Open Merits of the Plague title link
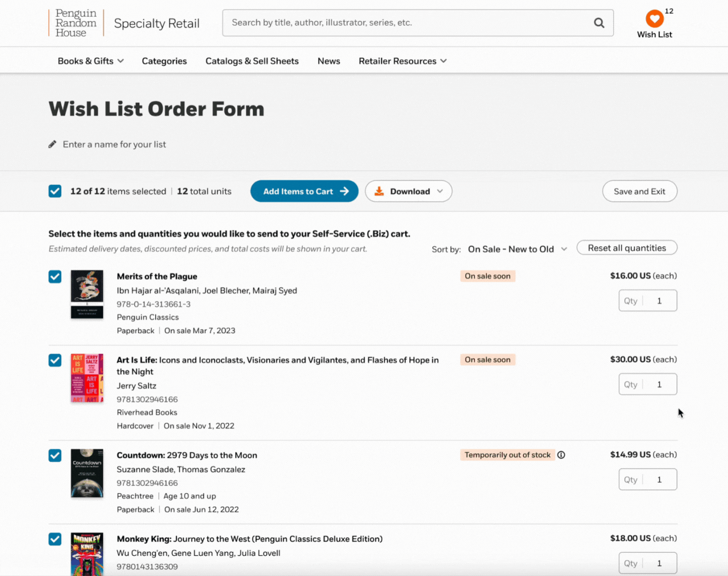Image resolution: width=728 pixels, height=576 pixels. point(157,276)
